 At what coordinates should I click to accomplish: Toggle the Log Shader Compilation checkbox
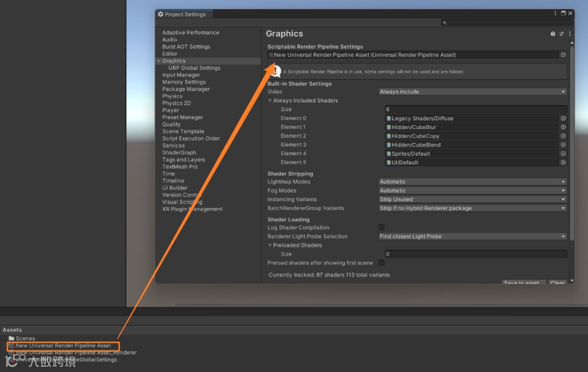coord(381,227)
